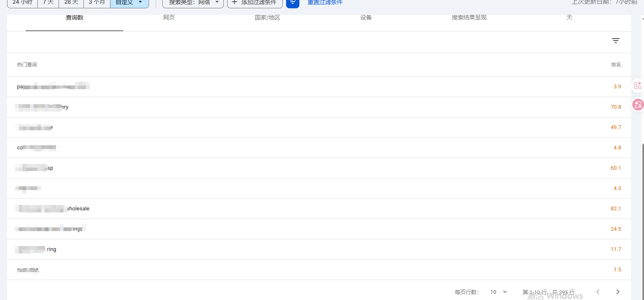Click the 重置过滤条件 link
Image resolution: width=644 pixels, height=300 pixels.
pyautogui.click(x=325, y=2)
